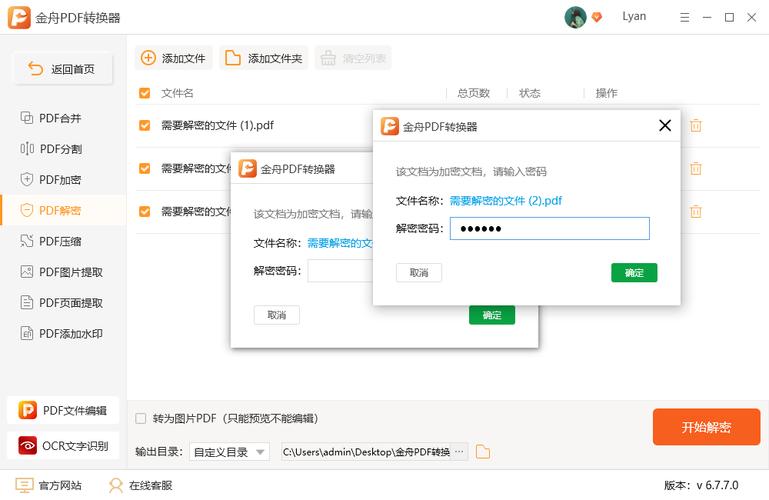769x500 pixels.
Task: Click the greyed 清空列表 button
Action: point(353,58)
